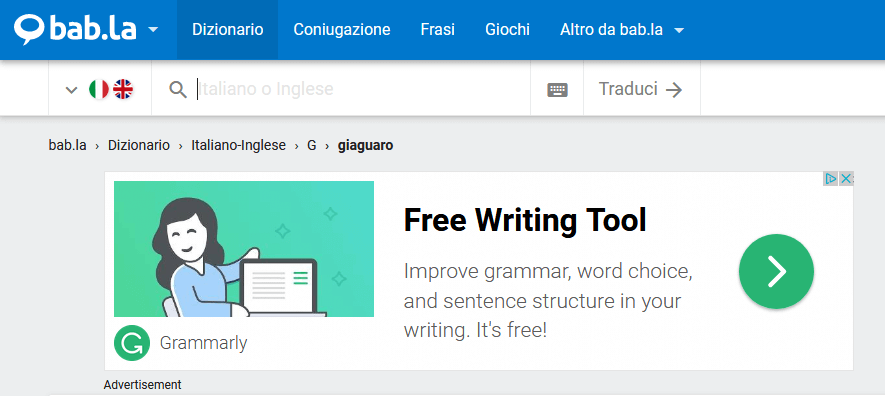Click the Advertisement label text
This screenshot has width=885, height=396.
tap(142, 385)
